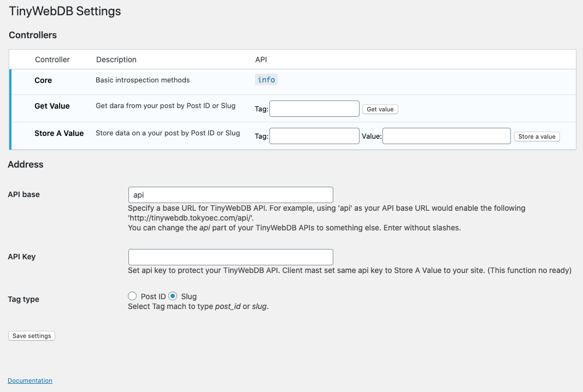Open the Documentation link

pyautogui.click(x=30, y=381)
